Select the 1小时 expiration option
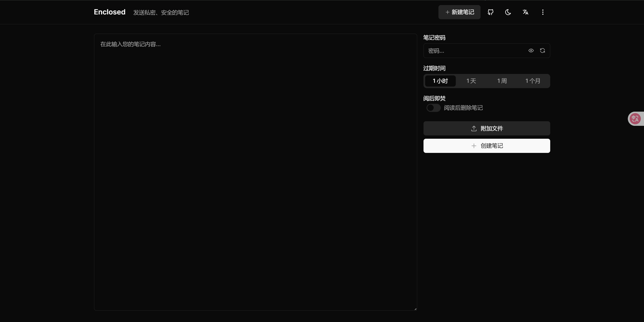Viewport: 644px width, 322px height. (x=440, y=81)
